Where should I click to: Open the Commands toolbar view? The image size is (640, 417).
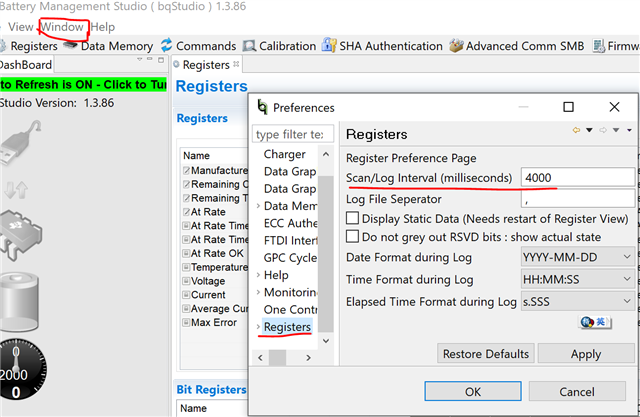205,46
